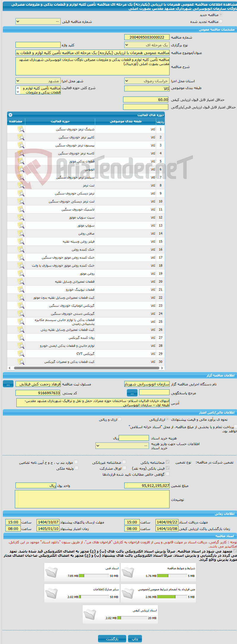Viewport: 237px width, 644px height.
Task: Open the اسناد فنی documents folder
Action: 51,572
